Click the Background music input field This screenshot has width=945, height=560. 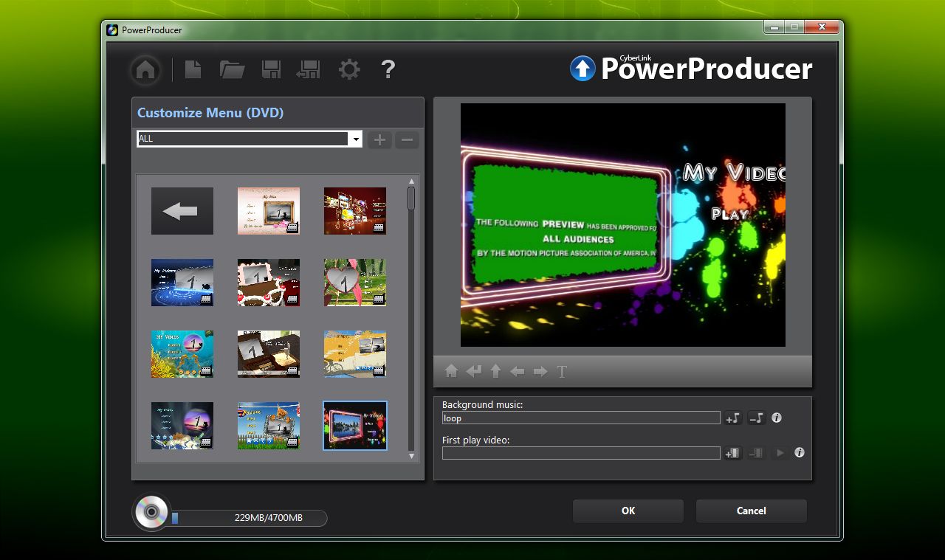(x=581, y=418)
